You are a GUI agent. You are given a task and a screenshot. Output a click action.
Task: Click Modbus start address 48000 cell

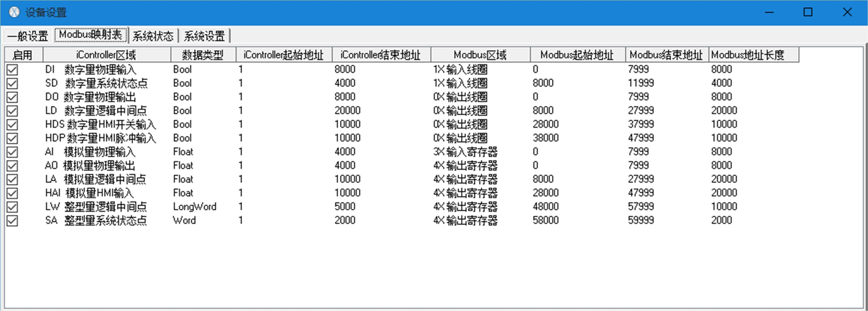coord(546,207)
